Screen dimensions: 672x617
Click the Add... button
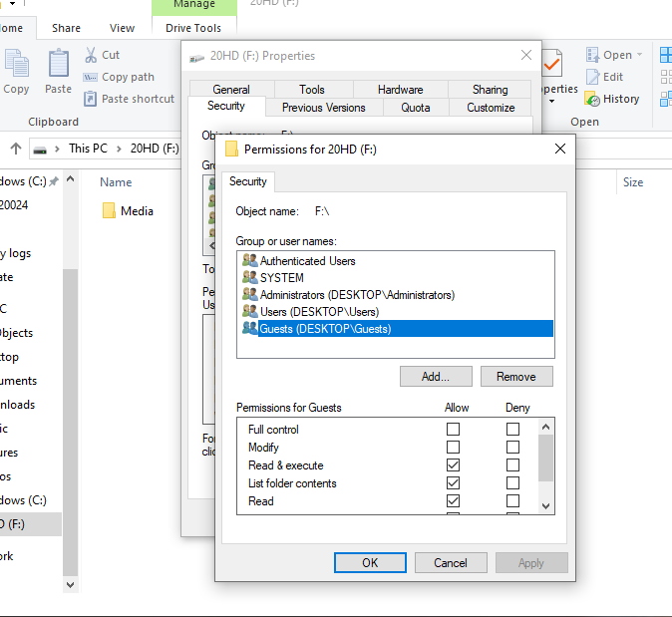pos(436,377)
